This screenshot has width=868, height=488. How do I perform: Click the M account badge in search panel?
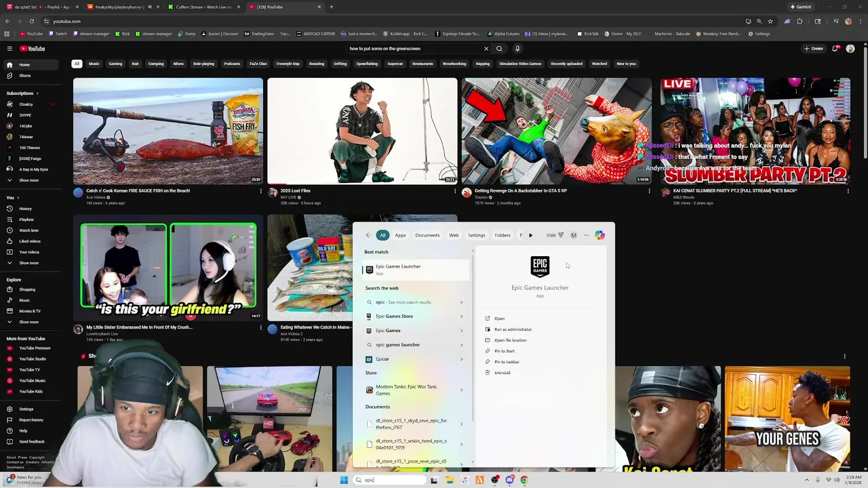(574, 235)
